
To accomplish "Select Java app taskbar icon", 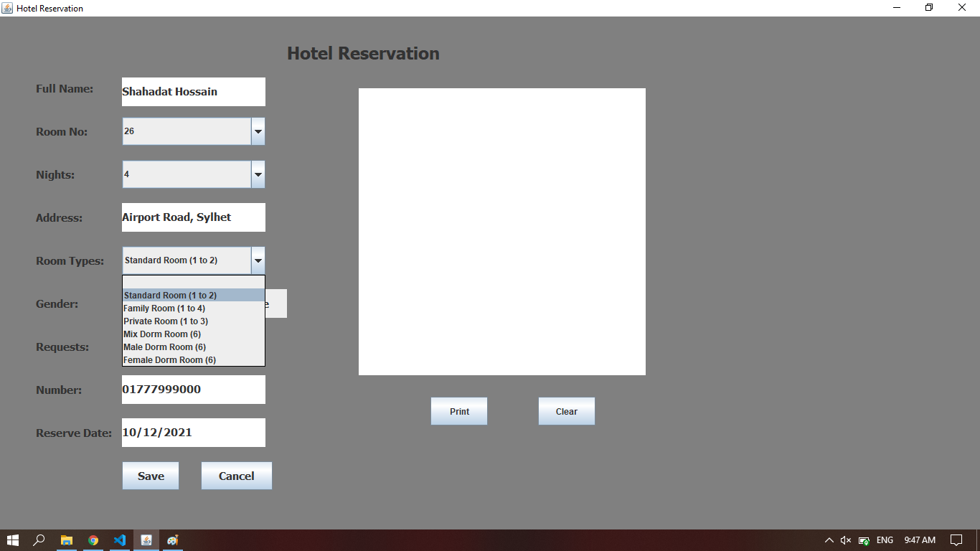I will [x=146, y=540].
